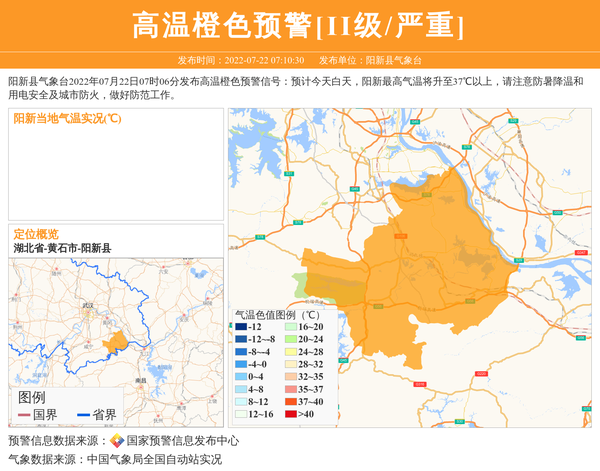Open the 阳新当地气温实况 panel header
Image resolution: width=600 pixels, height=471 pixels.
pos(68,118)
